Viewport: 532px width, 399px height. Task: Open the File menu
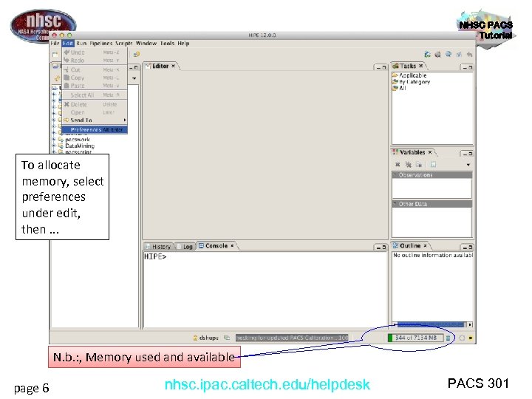point(55,44)
